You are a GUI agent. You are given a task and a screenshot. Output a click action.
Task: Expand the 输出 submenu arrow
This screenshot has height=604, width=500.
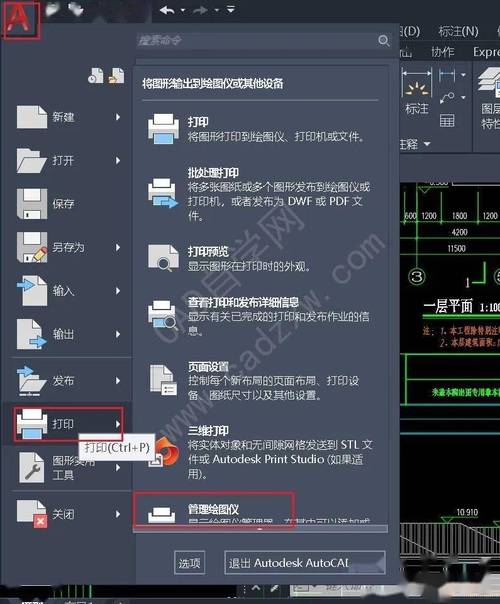(x=118, y=334)
